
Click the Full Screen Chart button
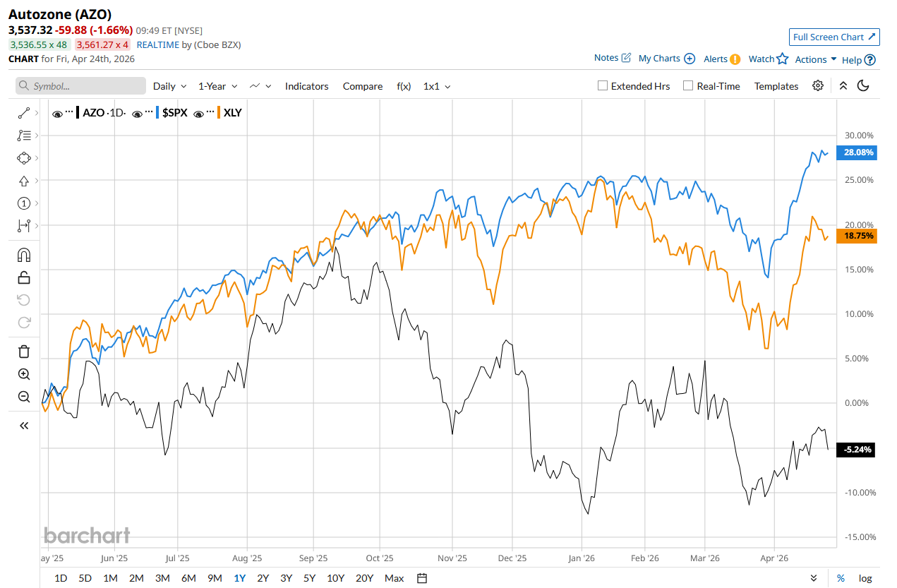pos(833,37)
